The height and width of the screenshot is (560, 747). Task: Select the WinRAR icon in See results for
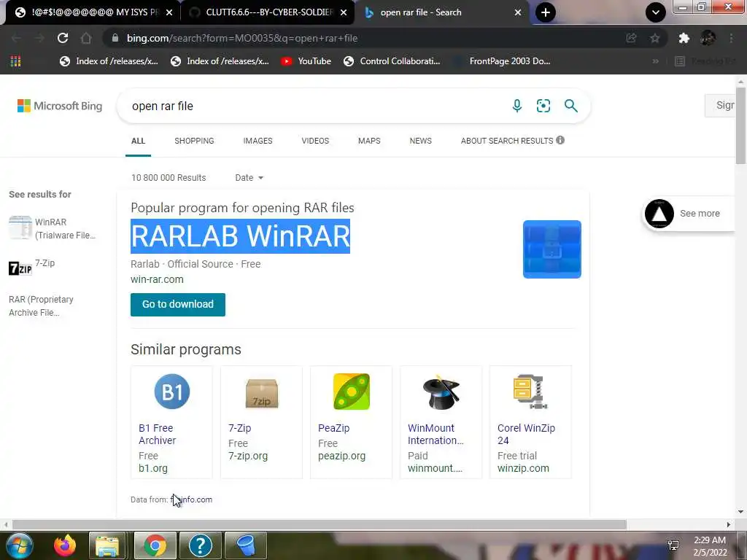coord(20,227)
